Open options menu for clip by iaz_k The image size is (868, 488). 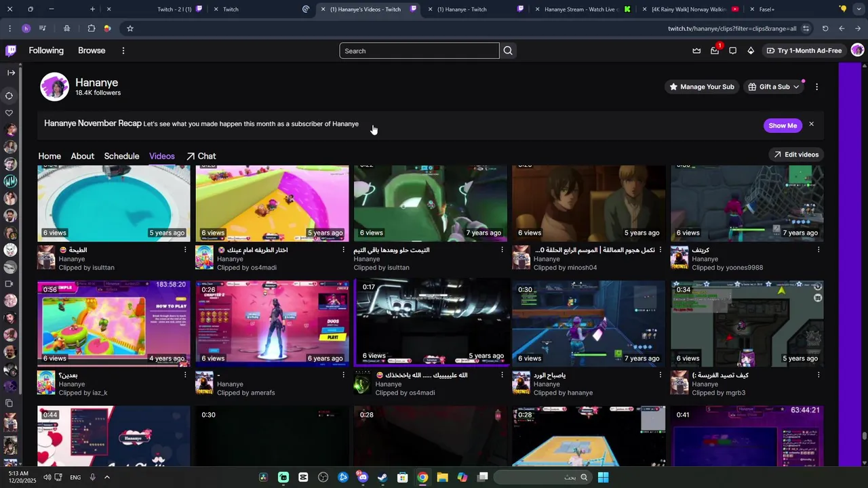(x=185, y=375)
